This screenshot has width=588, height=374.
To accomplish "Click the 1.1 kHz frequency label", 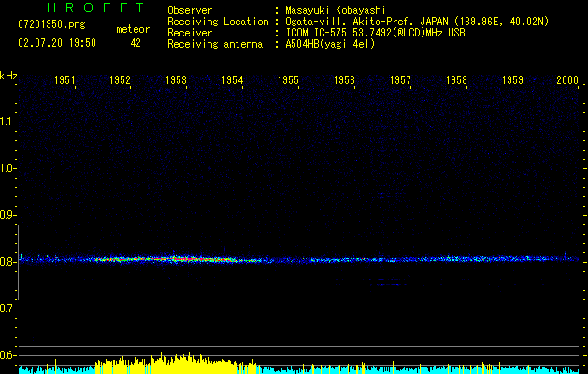I will point(7,122).
